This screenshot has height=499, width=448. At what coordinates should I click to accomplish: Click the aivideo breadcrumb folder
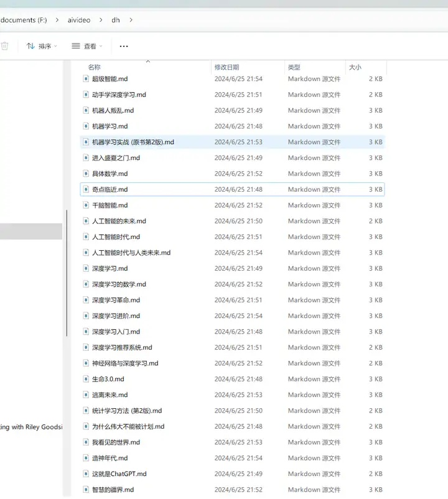[79, 20]
